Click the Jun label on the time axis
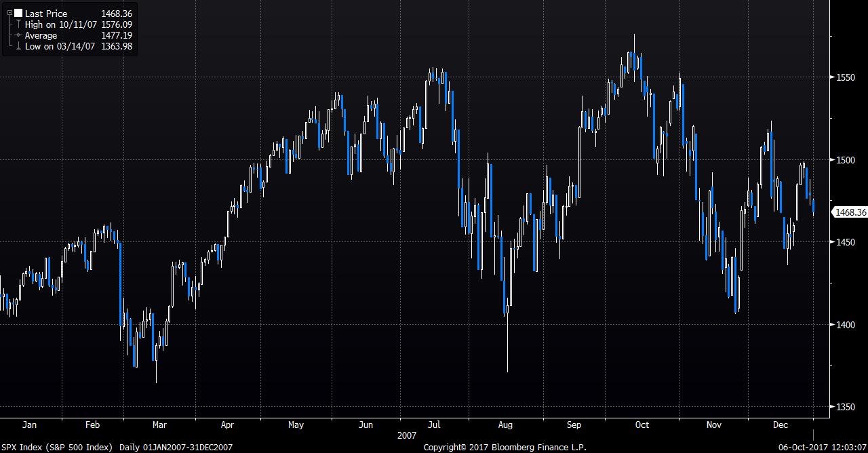The height and width of the screenshot is (453, 868). (366, 425)
